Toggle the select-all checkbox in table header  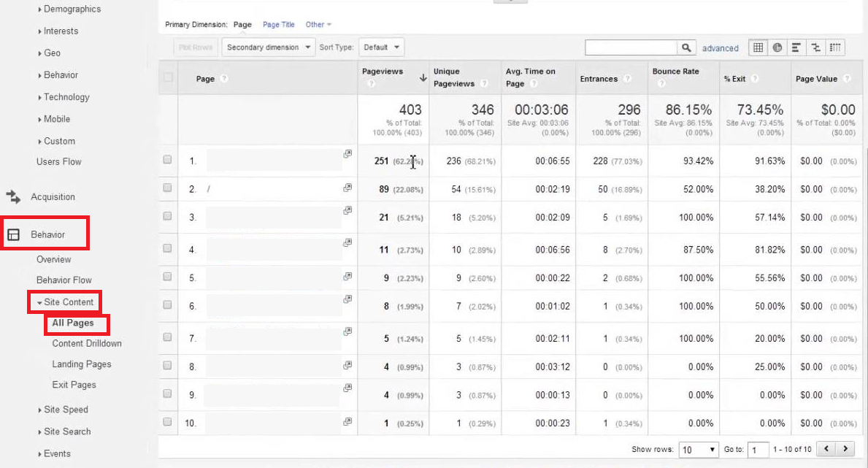(169, 77)
